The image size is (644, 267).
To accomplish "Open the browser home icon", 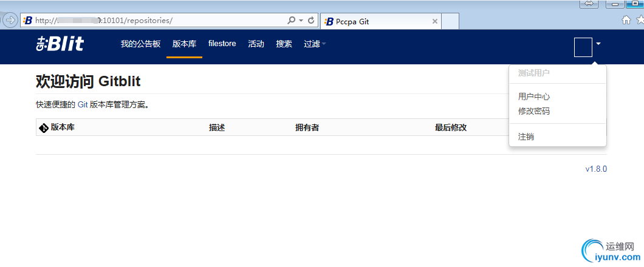I will [626, 20].
